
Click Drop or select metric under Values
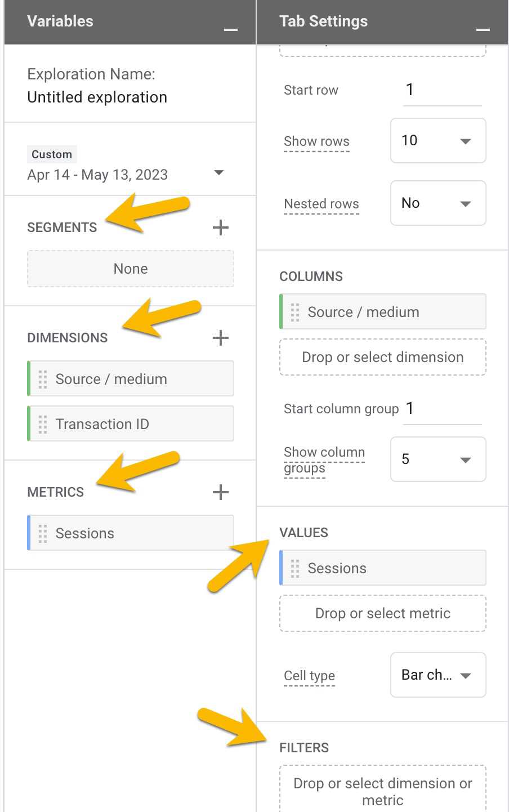(383, 614)
